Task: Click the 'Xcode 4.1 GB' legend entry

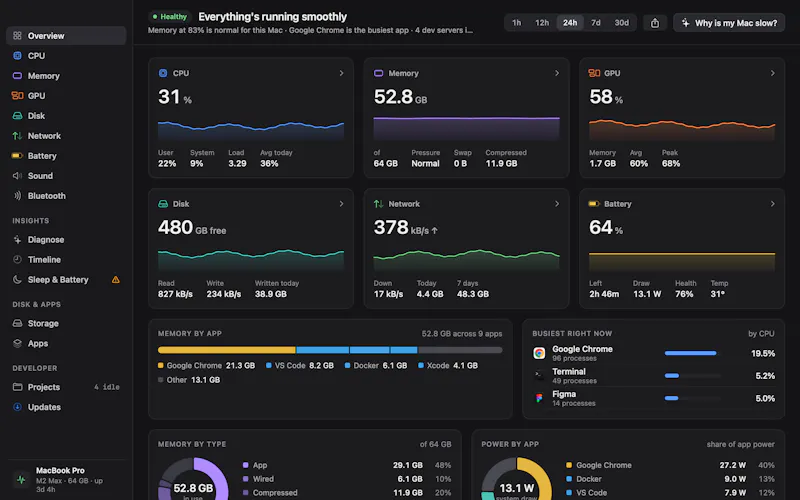Action: (x=448, y=365)
